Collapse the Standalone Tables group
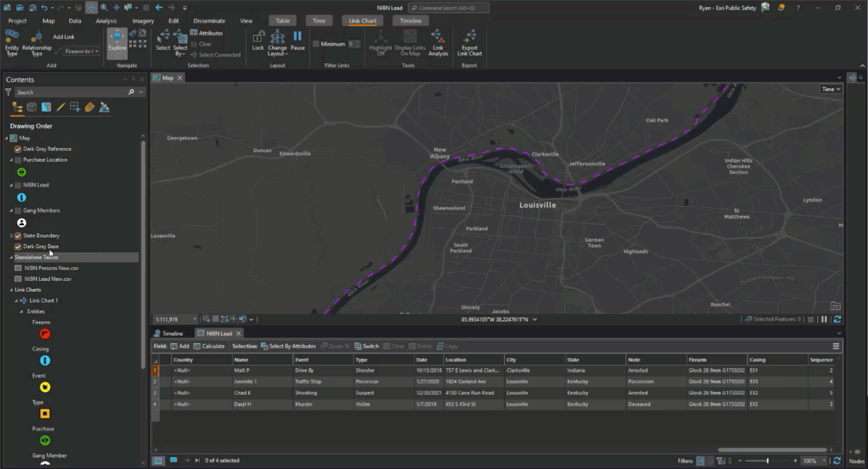Viewport: 868px width, 469px height. pos(12,257)
